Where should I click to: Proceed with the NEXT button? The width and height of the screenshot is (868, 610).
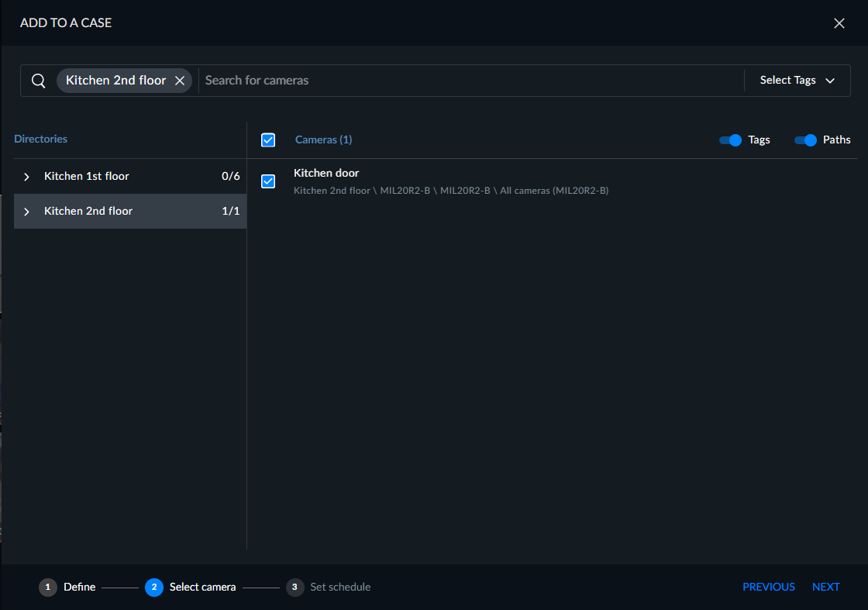[x=826, y=588]
